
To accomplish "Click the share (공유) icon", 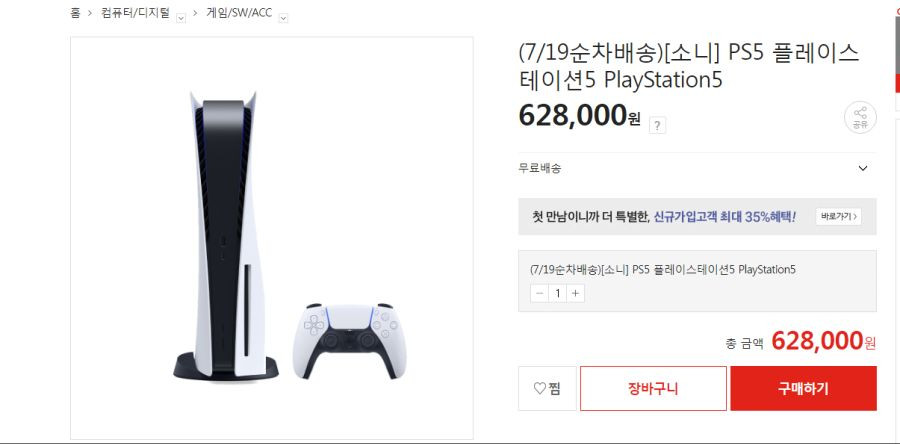I will point(860,118).
